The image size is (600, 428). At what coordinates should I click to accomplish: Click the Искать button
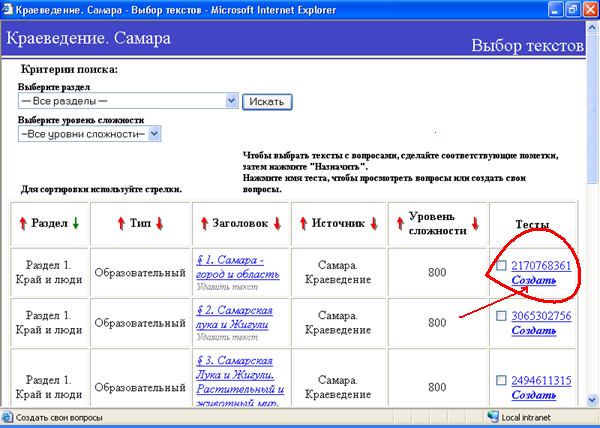(x=267, y=102)
